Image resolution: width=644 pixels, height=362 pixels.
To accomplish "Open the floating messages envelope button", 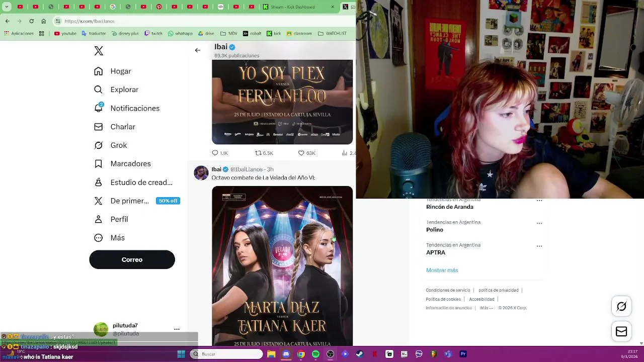I will tap(621, 331).
